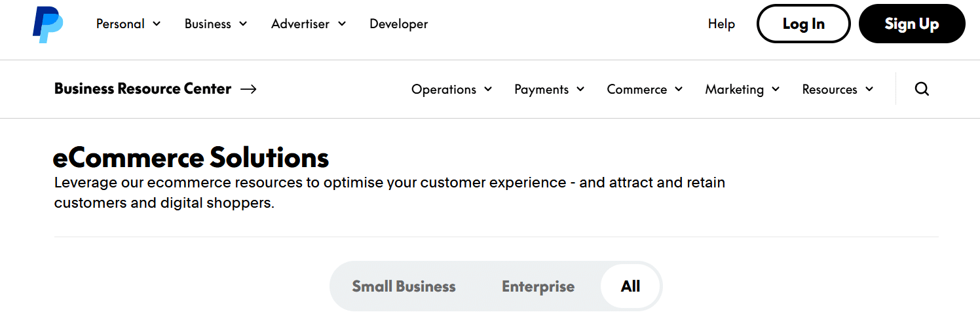The image size is (980, 327).
Task: Expand the Personal menu chevron
Action: (157, 24)
